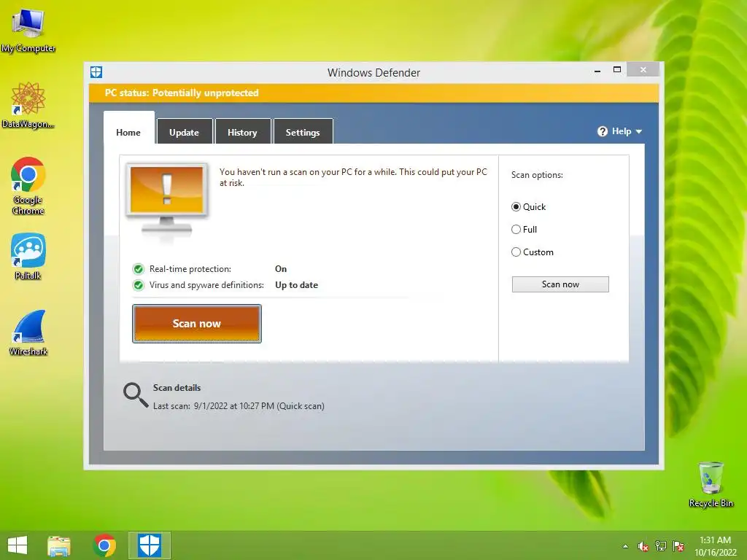
Task: Click the Scan details heading
Action: coord(177,388)
